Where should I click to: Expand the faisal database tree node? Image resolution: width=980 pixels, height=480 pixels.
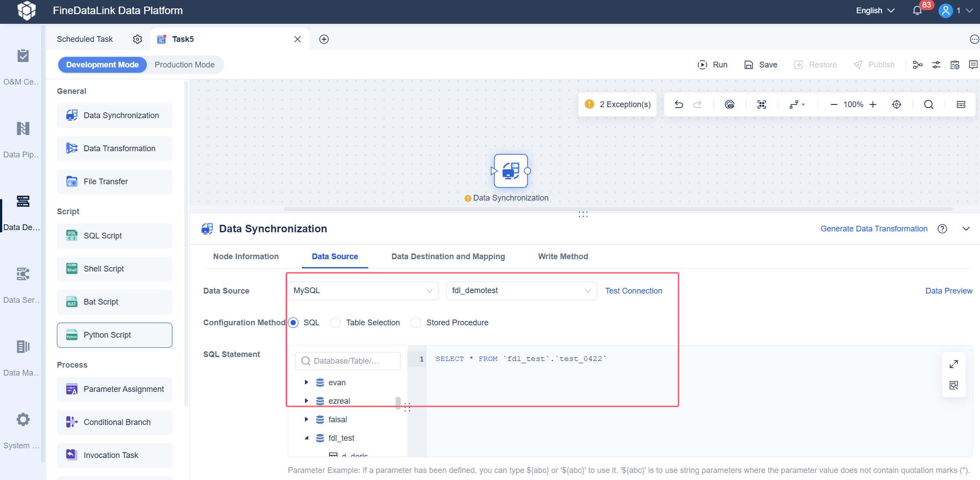[306, 420]
